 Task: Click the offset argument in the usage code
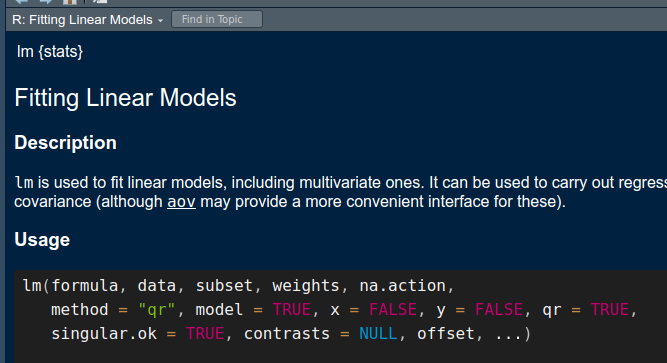(x=445, y=334)
